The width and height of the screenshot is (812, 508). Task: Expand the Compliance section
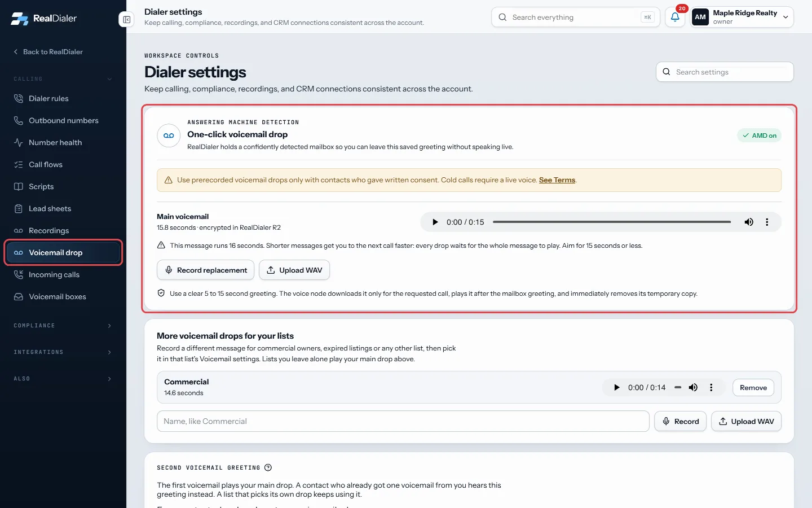pyautogui.click(x=63, y=326)
